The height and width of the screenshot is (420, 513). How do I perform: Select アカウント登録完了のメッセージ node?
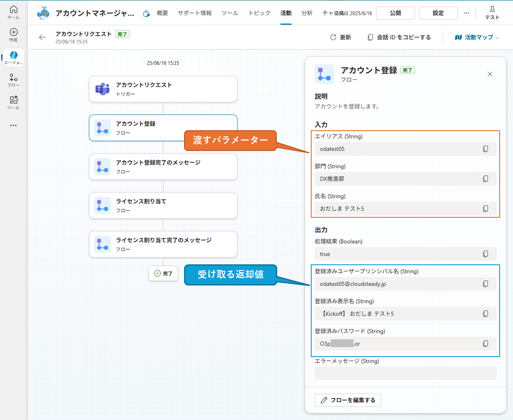coord(163,166)
